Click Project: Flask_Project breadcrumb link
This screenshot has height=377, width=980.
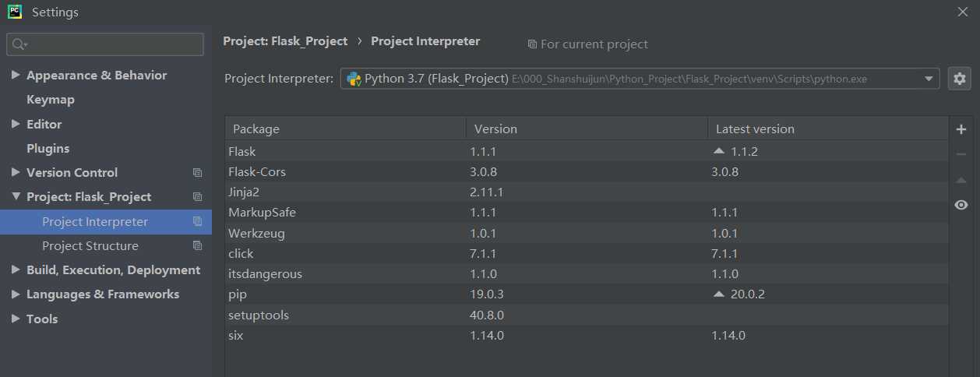[x=285, y=41]
